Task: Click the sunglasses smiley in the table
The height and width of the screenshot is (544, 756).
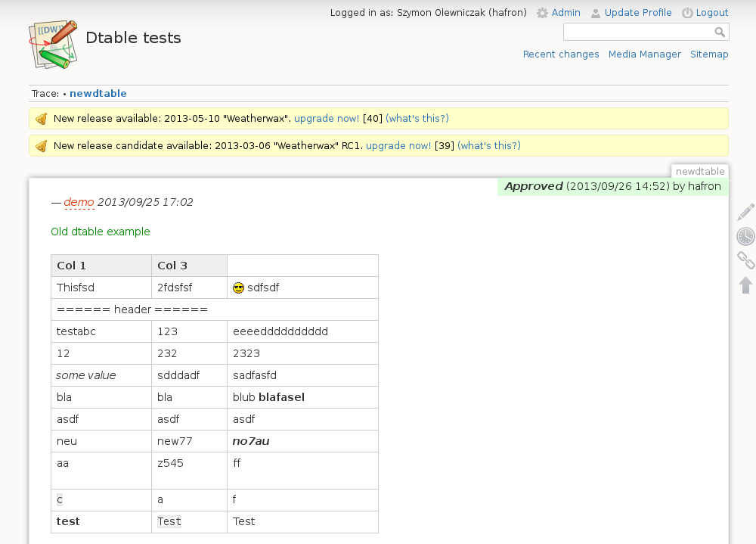Action: click(x=238, y=288)
